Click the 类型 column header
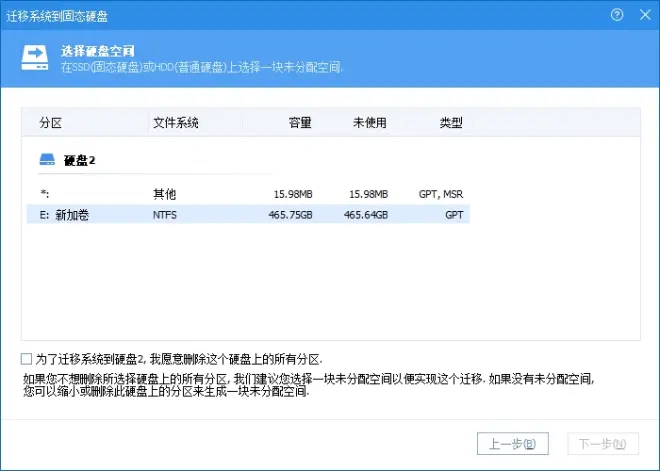The height and width of the screenshot is (471, 660). point(451,123)
